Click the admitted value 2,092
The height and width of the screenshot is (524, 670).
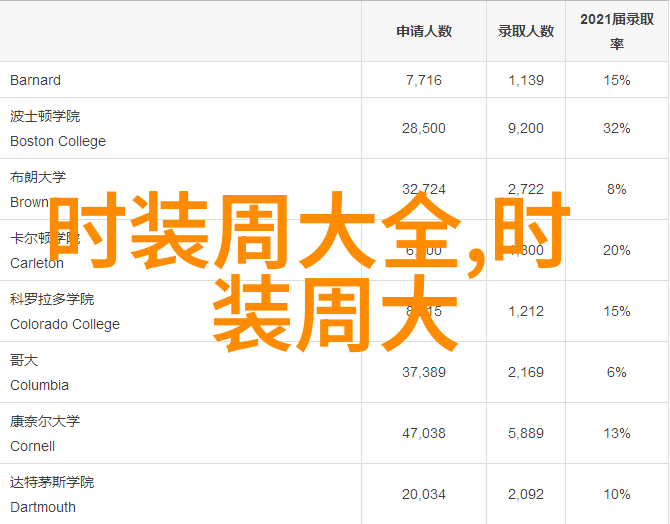point(526,495)
